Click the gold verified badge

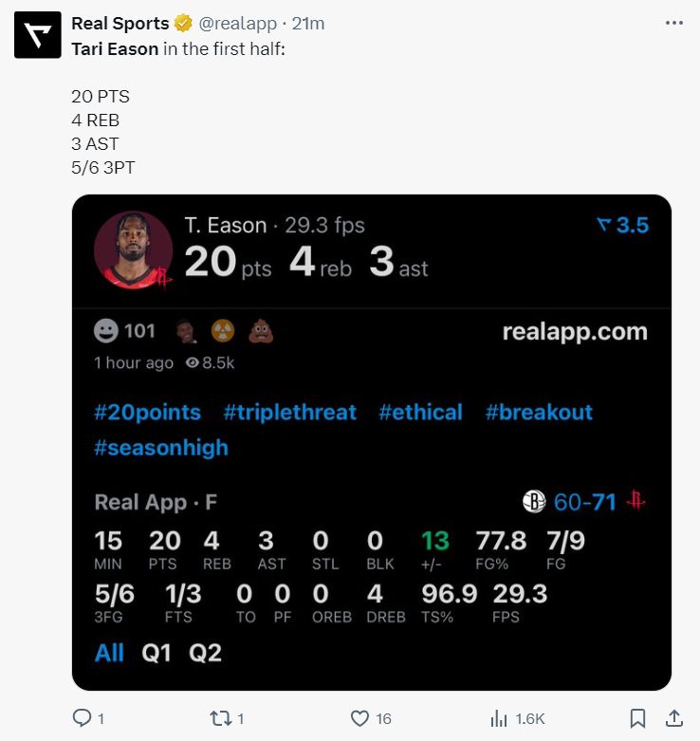pos(183,24)
